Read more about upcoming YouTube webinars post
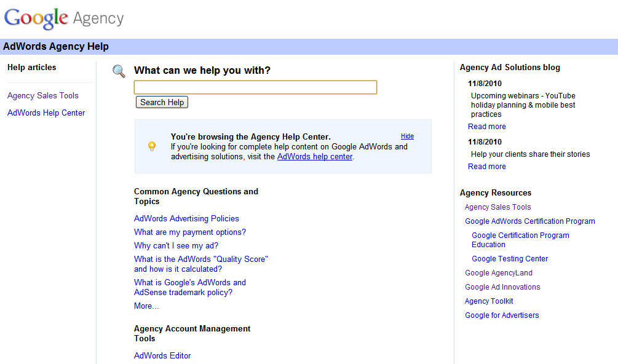 (x=487, y=127)
